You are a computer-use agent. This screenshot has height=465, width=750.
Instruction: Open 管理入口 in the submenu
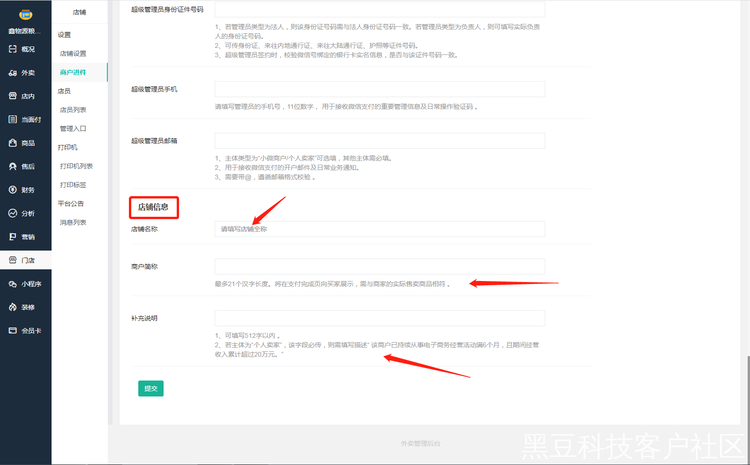point(73,128)
